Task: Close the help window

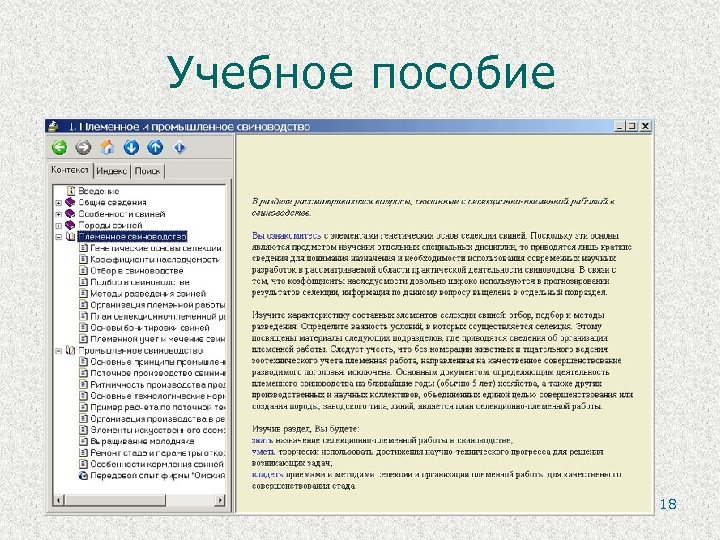Action: [645, 126]
